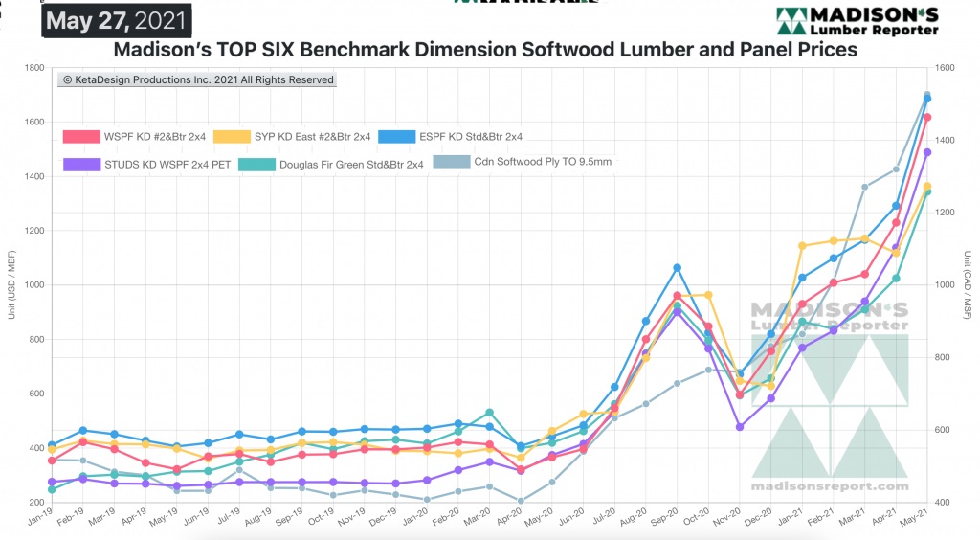Click the 'ESPF KD Std&Btr 2x4' legend label
Screen dimensions: 980x540
coord(471,137)
